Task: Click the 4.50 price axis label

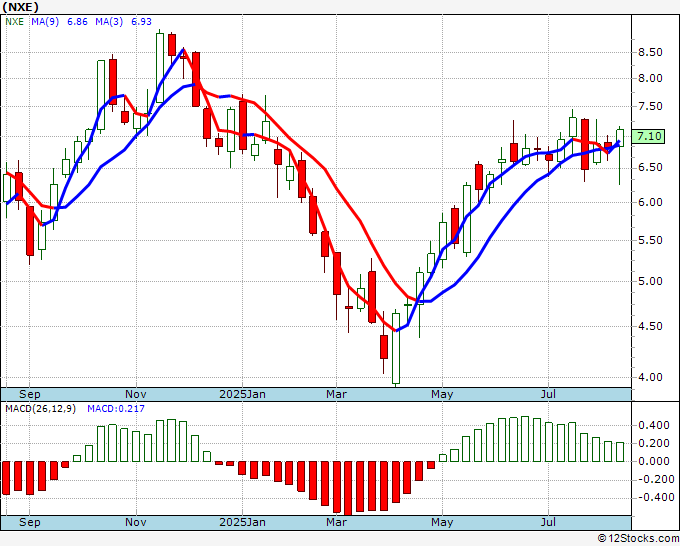Action: [650, 326]
